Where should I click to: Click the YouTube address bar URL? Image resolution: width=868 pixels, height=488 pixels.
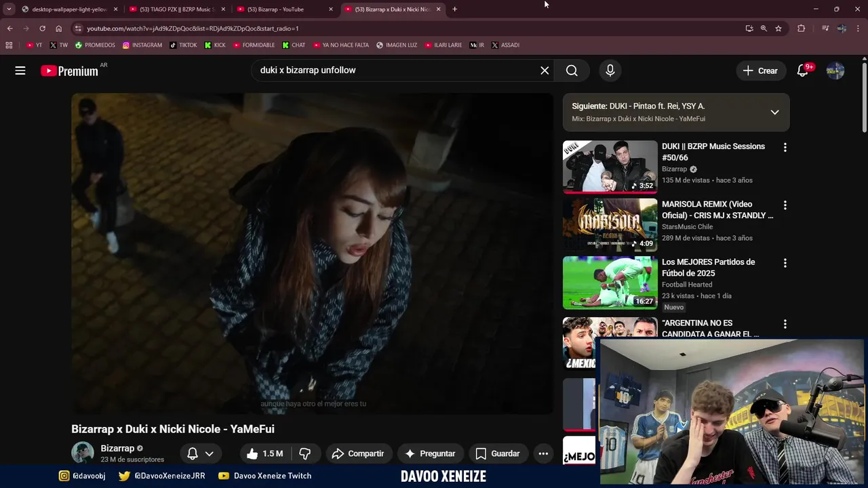tap(193, 28)
